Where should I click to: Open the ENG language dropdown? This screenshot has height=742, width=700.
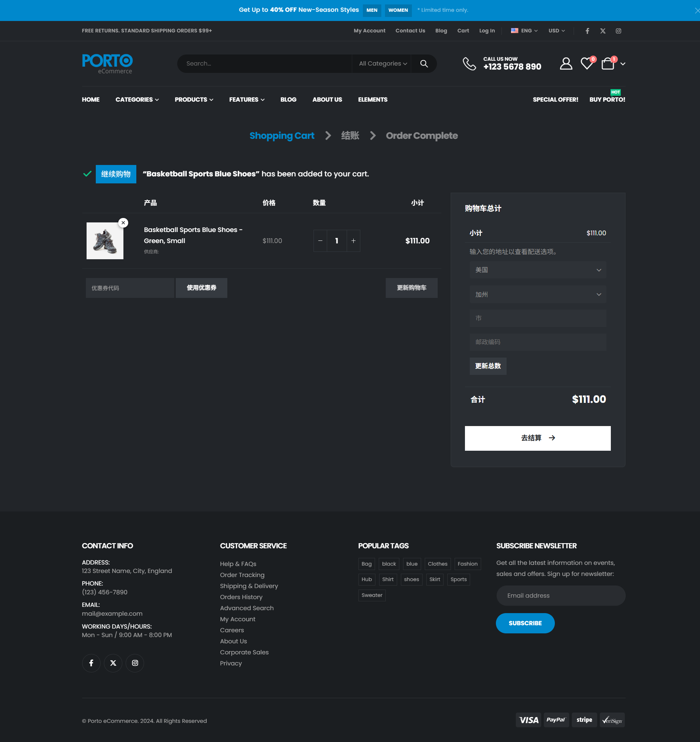(x=524, y=31)
